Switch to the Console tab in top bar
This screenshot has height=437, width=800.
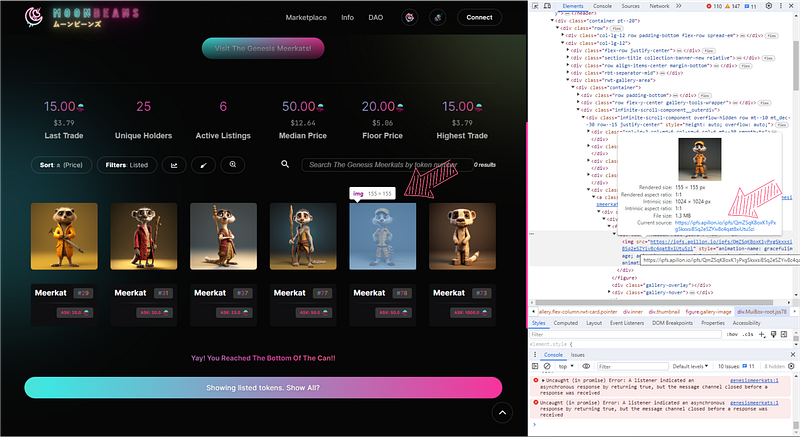[x=602, y=6]
